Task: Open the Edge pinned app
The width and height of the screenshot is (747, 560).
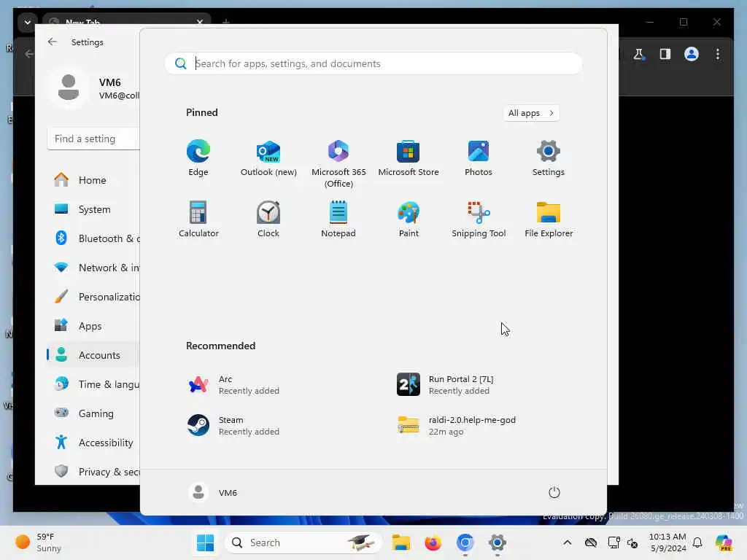Action: pos(198,158)
